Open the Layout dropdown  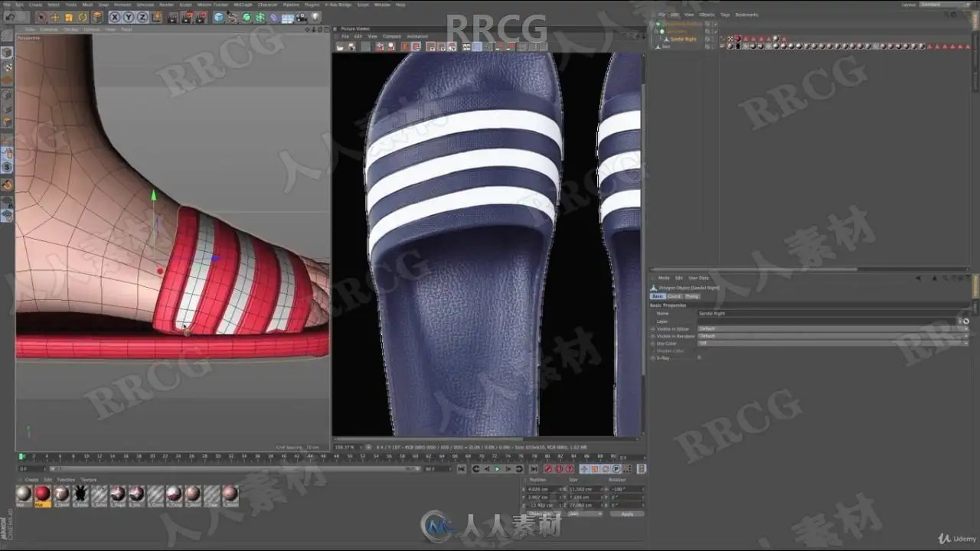[x=946, y=5]
